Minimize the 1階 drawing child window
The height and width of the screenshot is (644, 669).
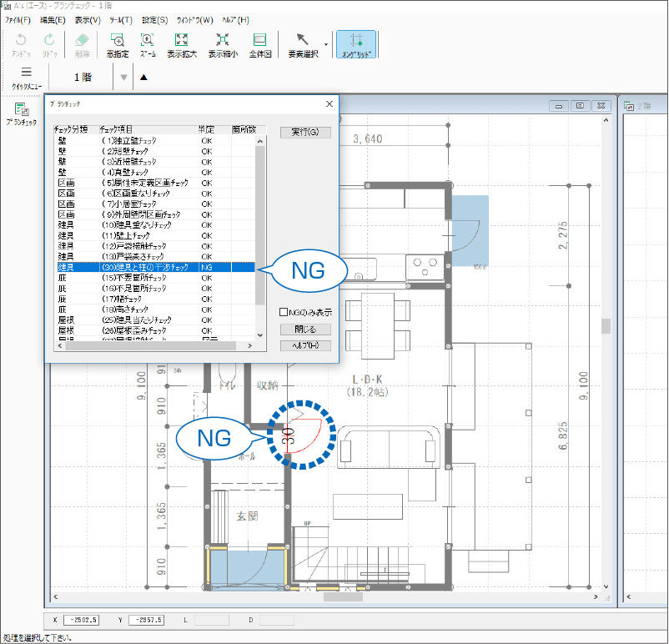tap(559, 106)
